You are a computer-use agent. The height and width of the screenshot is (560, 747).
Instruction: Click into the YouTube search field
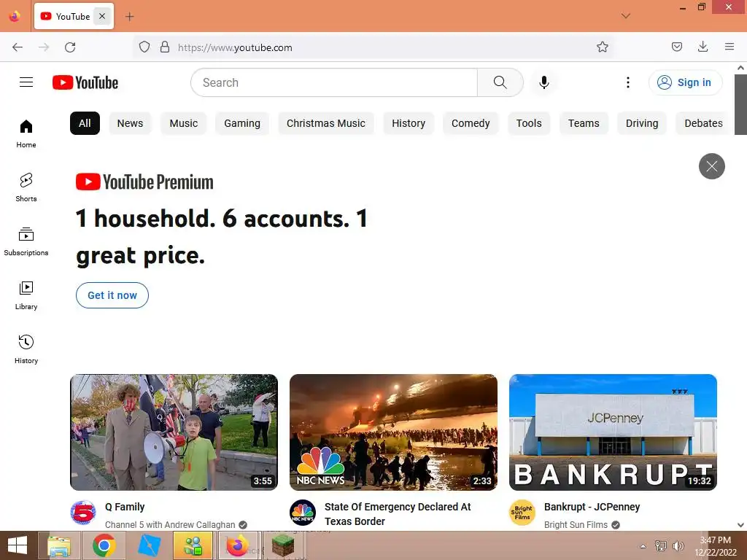[334, 82]
